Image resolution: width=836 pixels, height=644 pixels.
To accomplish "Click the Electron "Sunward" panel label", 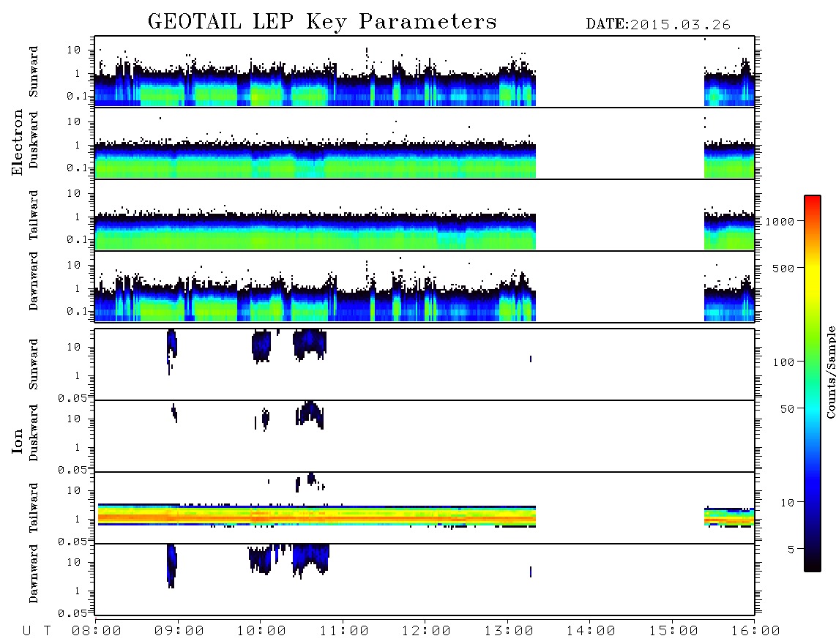I will (34, 72).
